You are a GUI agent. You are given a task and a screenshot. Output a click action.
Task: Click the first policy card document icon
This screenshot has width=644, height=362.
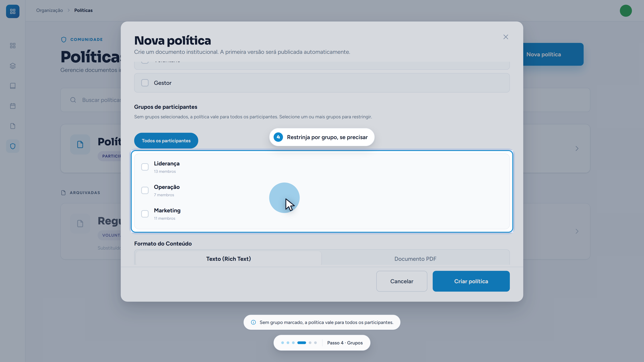(80, 144)
